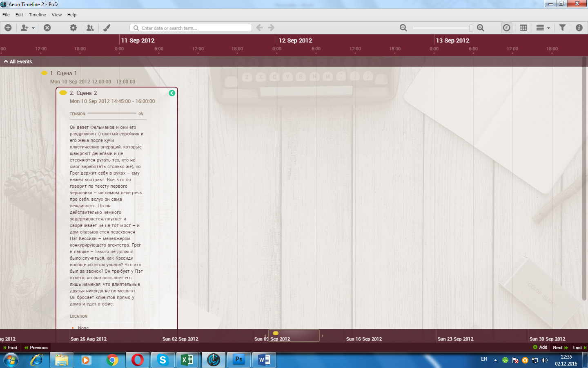Switch to the spreadsheet grid view

pyautogui.click(x=523, y=28)
